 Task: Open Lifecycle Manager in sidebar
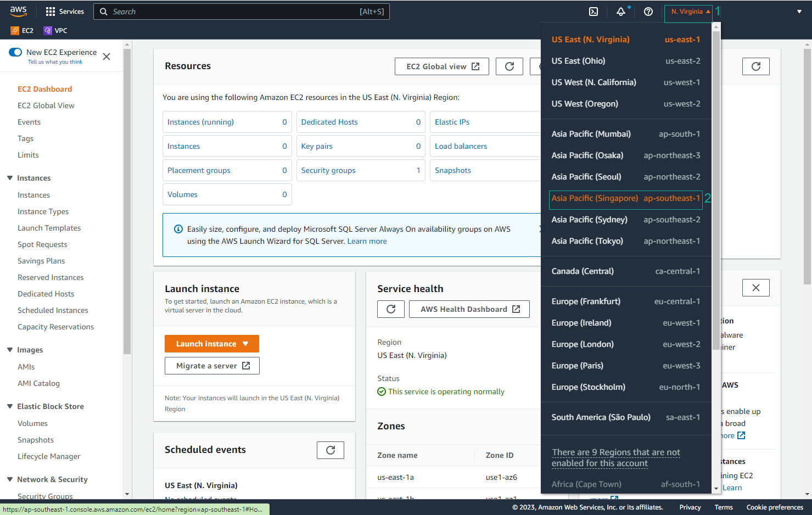(x=49, y=456)
